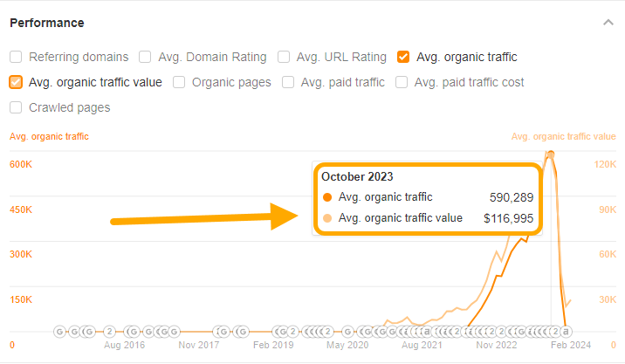
Task: Click light orange traffic value dot in tooltip
Action: 326,218
